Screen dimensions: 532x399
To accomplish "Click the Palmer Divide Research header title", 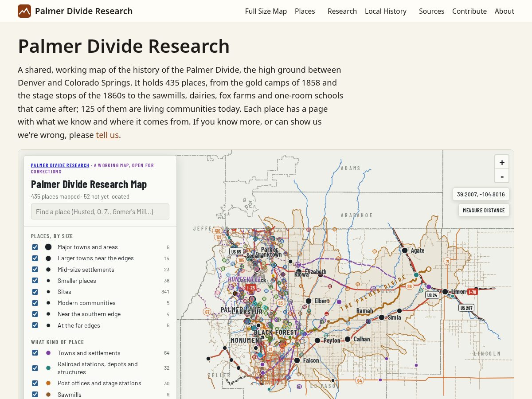I will [84, 11].
